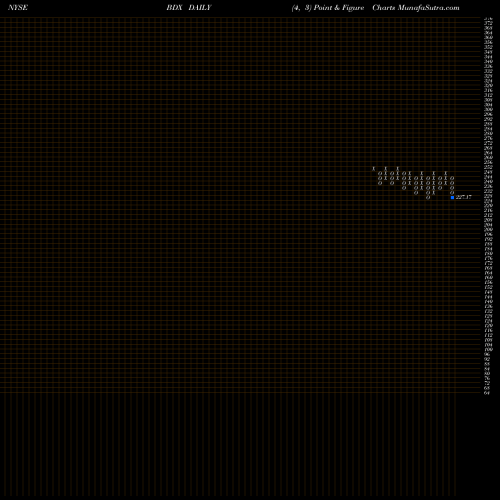
Task: Click the Charts MunafaSutra.com text
Action: [x=416, y=8]
